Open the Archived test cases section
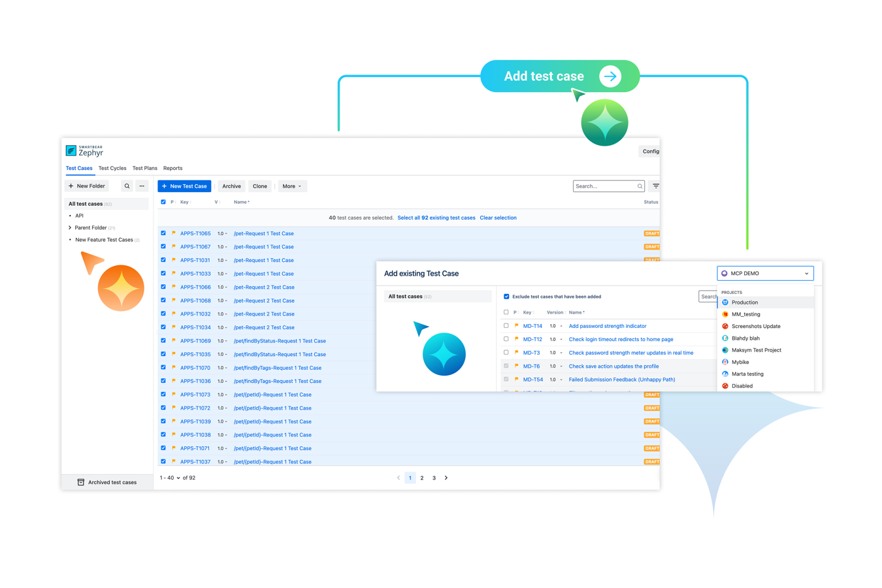Viewport: 882px width, 588px height. (107, 482)
